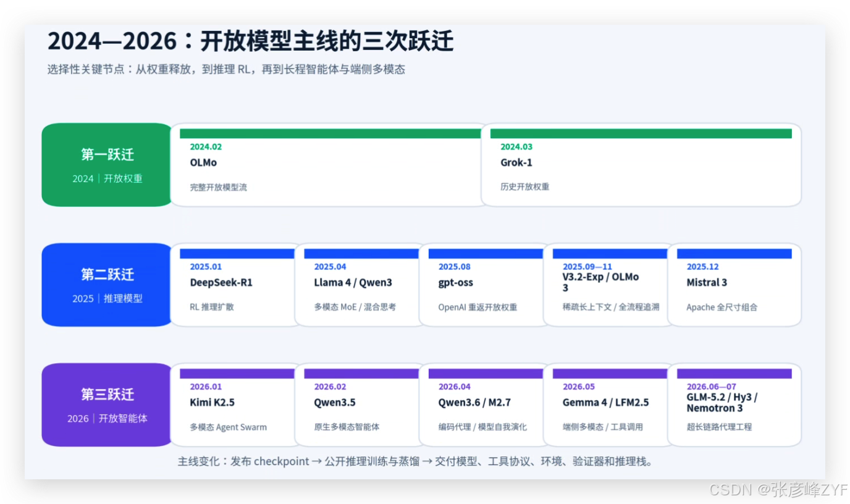850x504 pixels.
Task: Click the "2024｜开放权重" label
Action: click(107, 178)
